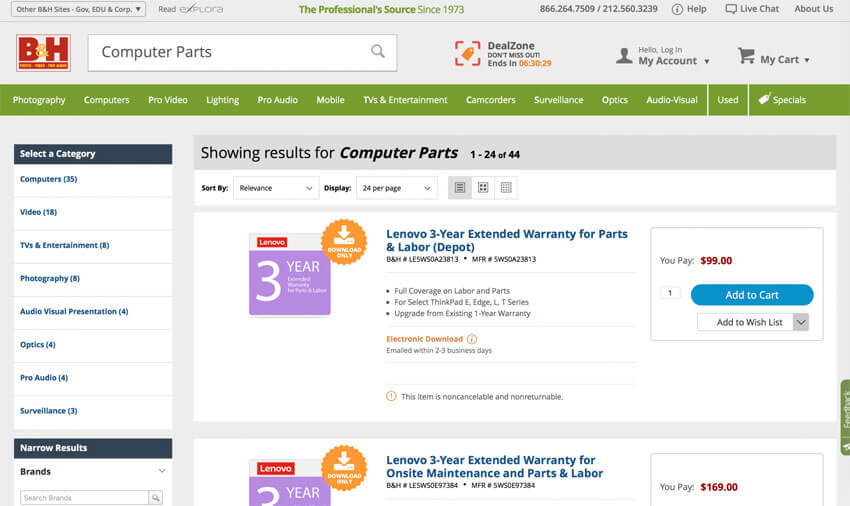Click the shopping cart icon

coord(746,56)
